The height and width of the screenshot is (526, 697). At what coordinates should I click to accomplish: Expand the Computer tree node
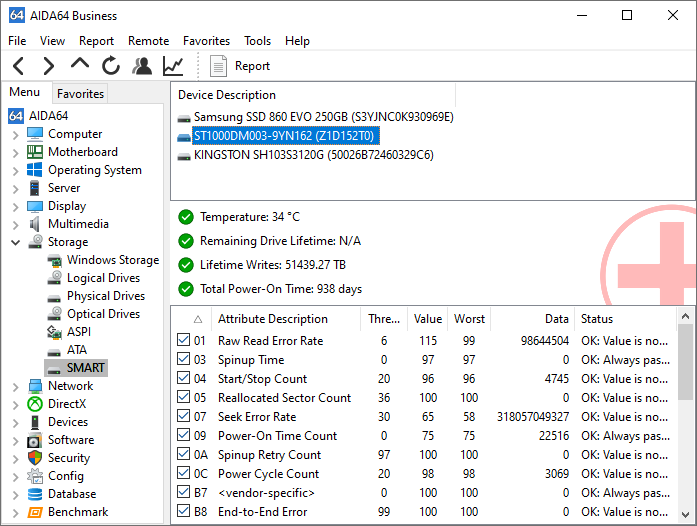[x=16, y=135]
